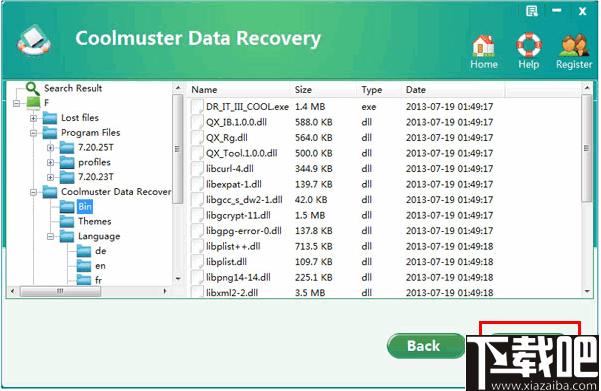Select the Themes folder label
The height and width of the screenshot is (391, 601).
pos(95,222)
